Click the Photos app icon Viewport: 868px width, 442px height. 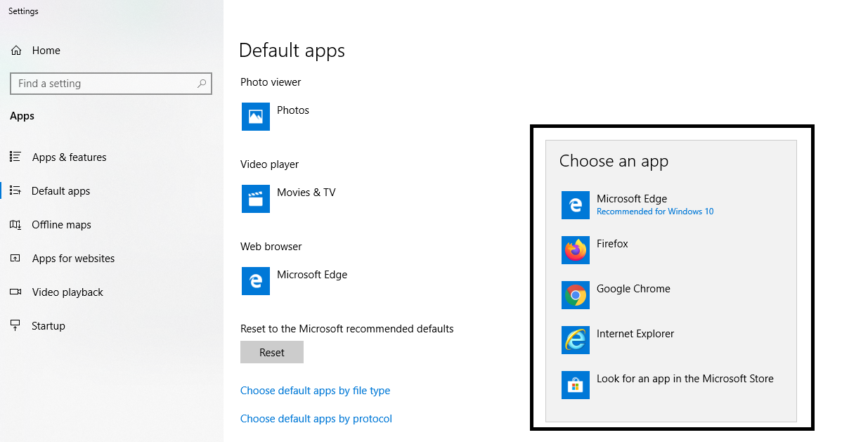[256, 117]
